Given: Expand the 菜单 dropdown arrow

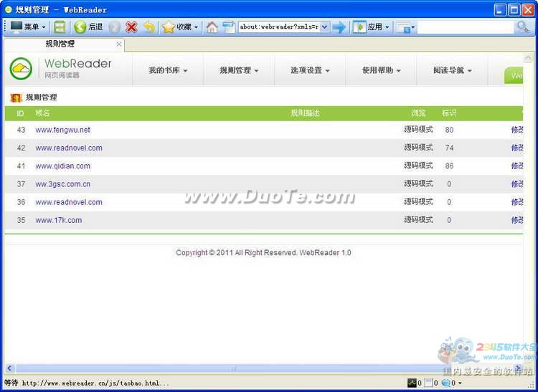Looking at the screenshot, I should [44, 27].
